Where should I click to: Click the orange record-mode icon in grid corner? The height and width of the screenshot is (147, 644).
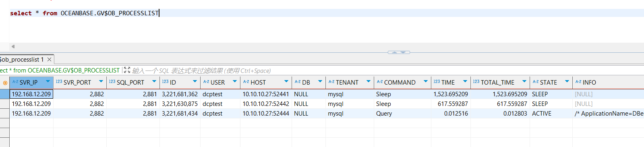tap(5, 83)
